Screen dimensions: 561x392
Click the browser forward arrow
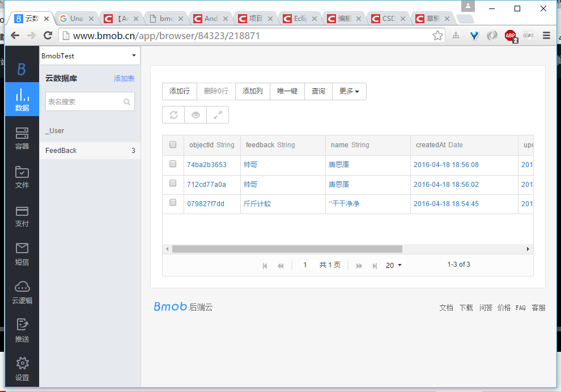[x=32, y=36]
